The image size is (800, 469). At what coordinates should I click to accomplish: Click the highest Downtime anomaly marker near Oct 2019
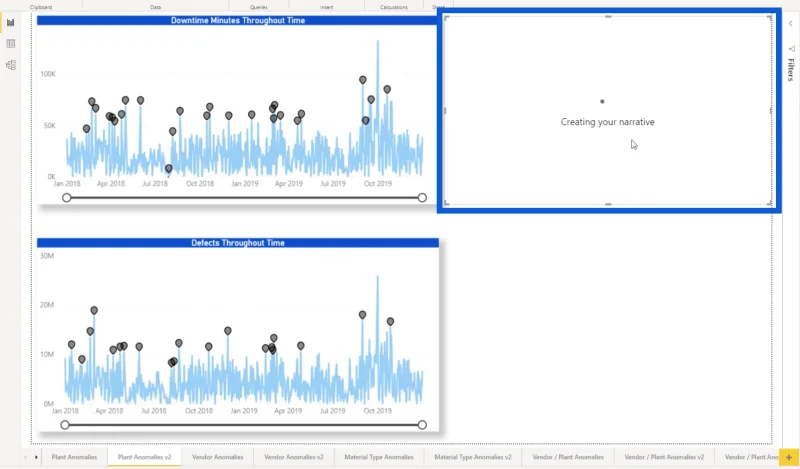coord(362,80)
